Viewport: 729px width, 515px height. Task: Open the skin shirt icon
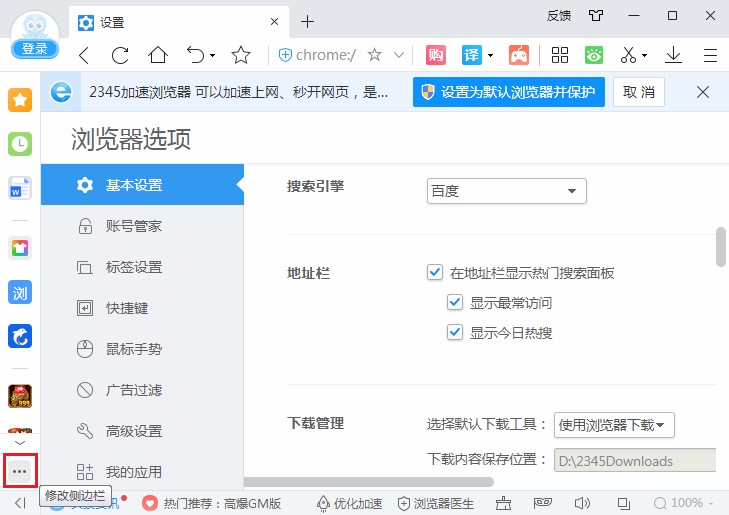click(596, 16)
